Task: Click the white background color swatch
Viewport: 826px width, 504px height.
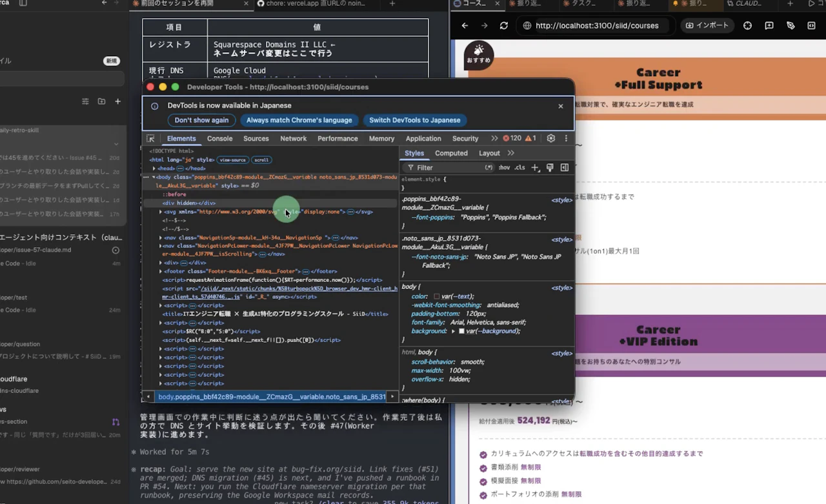Action: [461, 331]
